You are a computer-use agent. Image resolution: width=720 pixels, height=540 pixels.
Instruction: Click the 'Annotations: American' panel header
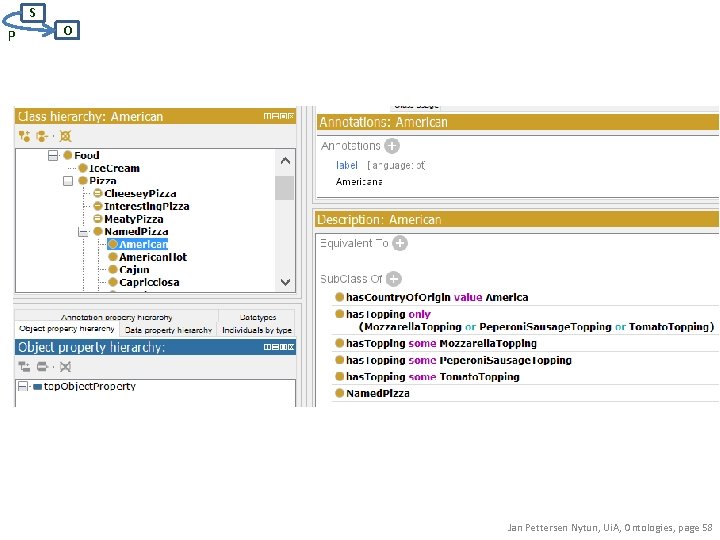[518, 122]
